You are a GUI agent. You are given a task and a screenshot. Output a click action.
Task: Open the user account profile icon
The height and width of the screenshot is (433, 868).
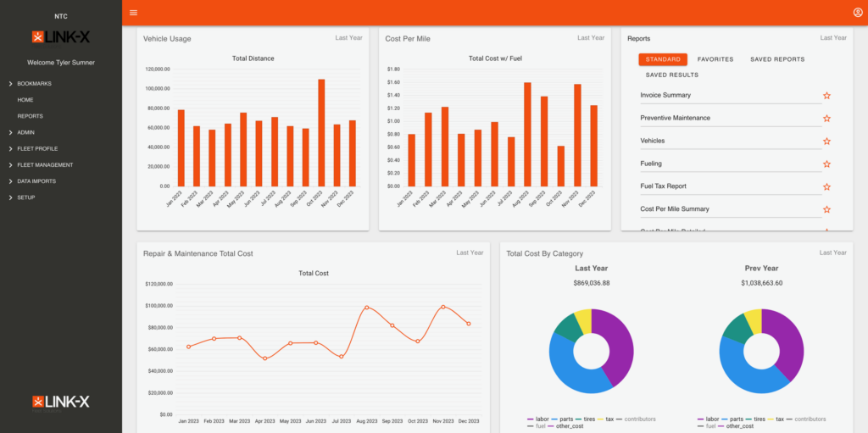[857, 13]
